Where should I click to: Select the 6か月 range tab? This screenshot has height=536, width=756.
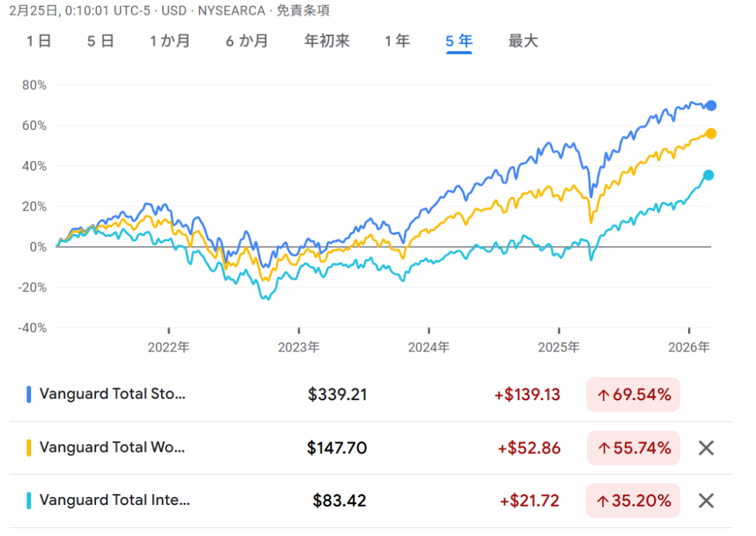tap(247, 41)
